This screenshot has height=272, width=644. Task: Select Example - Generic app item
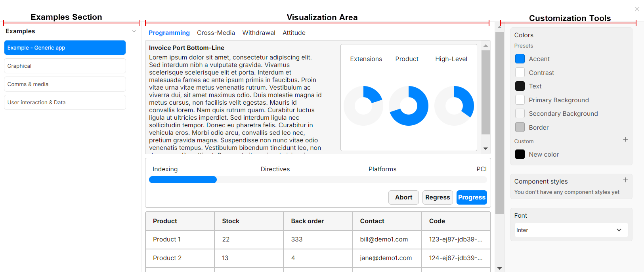(65, 48)
